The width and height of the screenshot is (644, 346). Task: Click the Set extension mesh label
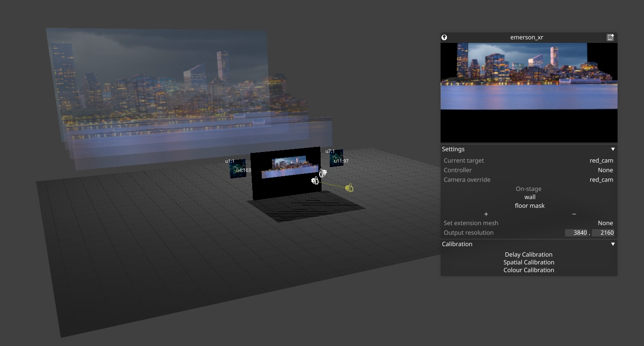pyautogui.click(x=471, y=223)
